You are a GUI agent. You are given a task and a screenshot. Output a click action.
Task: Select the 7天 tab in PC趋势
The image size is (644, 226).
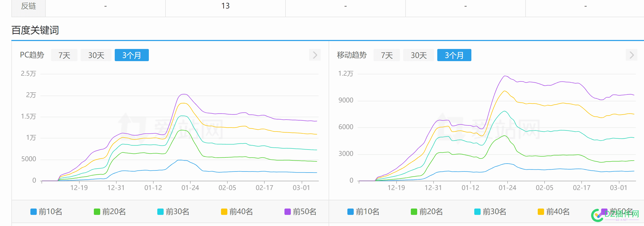[64, 55]
